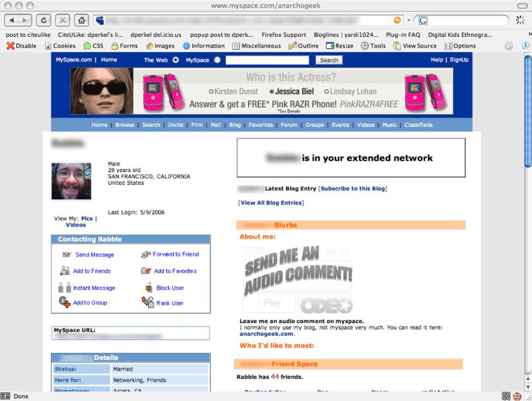532x401 pixels.
Task: Open the Classifieds navigation tab
Action: [418, 125]
